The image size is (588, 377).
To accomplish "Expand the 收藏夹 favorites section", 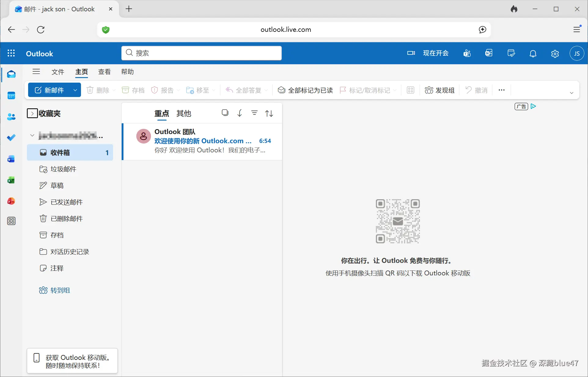I will pyautogui.click(x=32, y=114).
